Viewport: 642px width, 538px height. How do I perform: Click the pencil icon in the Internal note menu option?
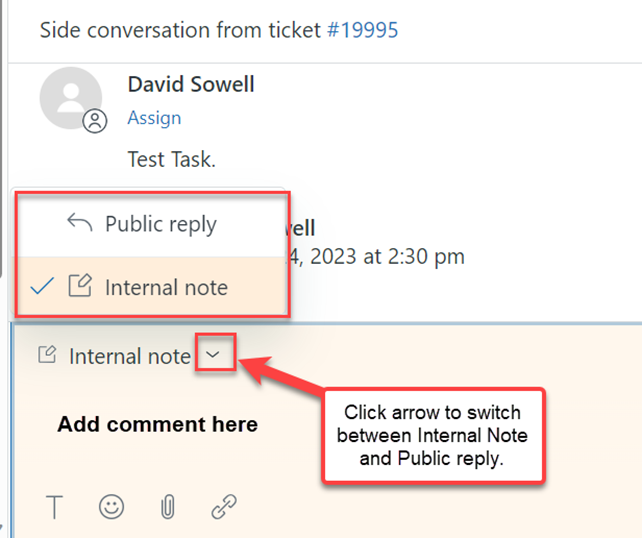[x=80, y=287]
